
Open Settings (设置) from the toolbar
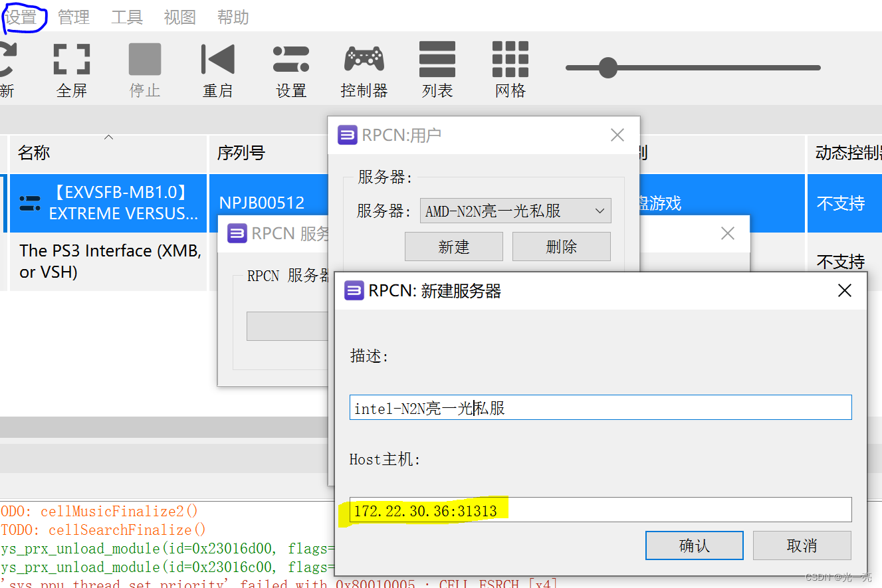(x=291, y=69)
